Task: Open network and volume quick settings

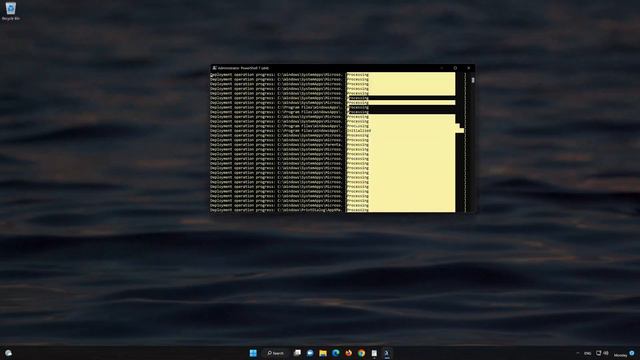Action: click(602, 353)
